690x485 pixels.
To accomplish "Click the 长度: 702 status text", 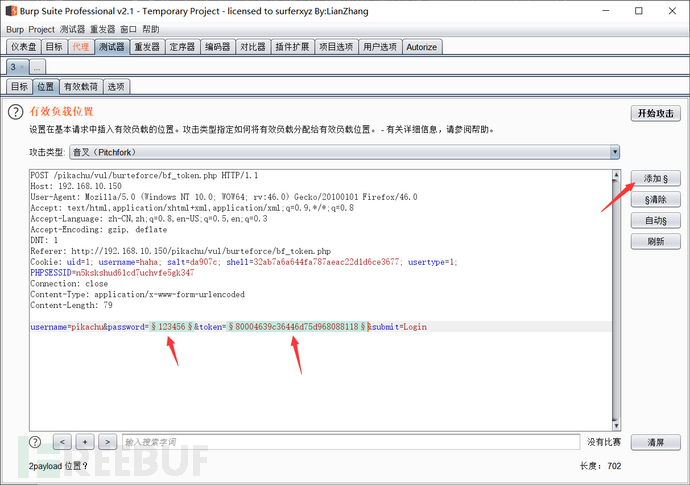I will [x=600, y=466].
